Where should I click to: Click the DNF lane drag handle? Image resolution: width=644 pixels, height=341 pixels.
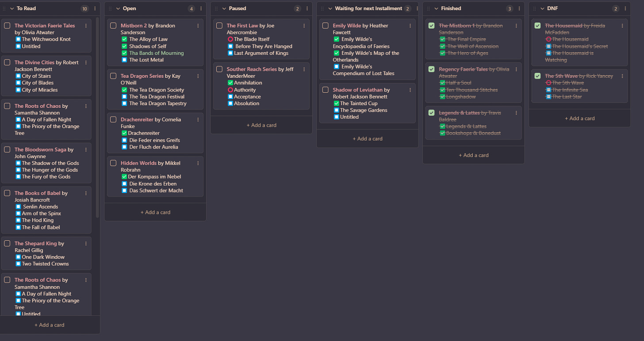click(534, 8)
